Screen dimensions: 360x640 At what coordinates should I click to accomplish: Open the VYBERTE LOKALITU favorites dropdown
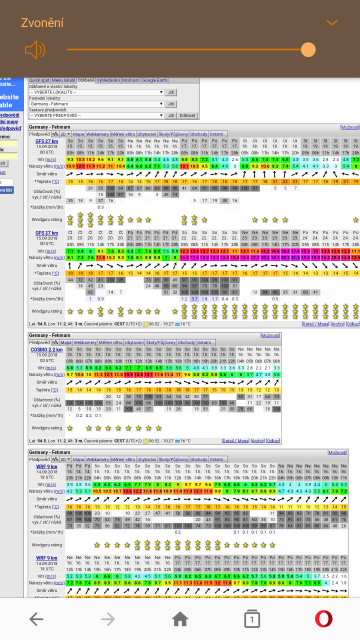[97, 92]
